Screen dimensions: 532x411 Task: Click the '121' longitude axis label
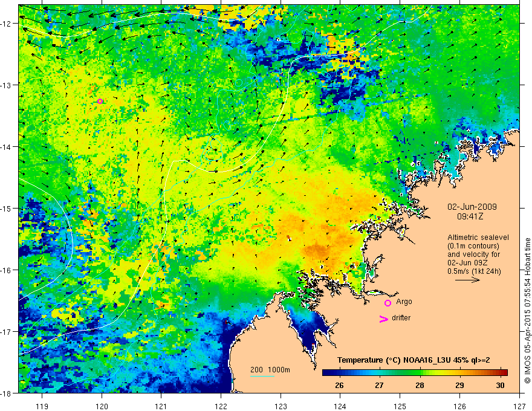[x=161, y=406]
